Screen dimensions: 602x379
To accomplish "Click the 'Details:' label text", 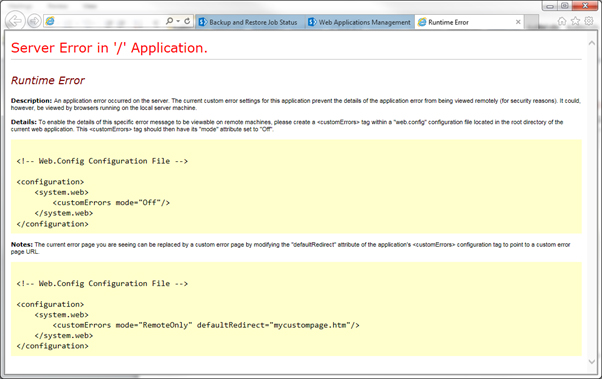I will point(24,122).
